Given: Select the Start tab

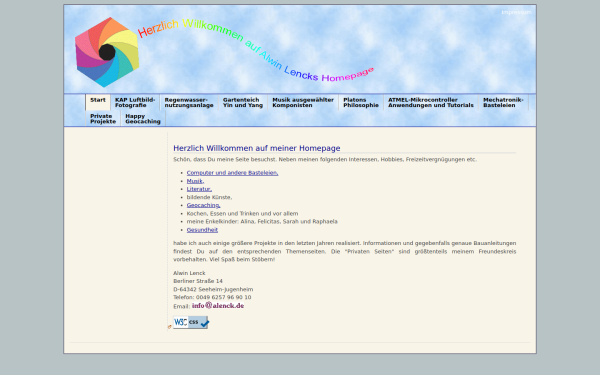Looking at the screenshot, I should click(98, 102).
